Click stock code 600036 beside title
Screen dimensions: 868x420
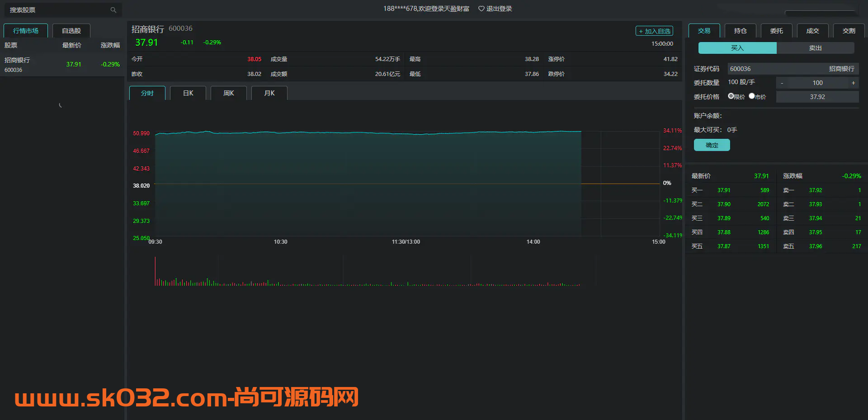pyautogui.click(x=180, y=28)
